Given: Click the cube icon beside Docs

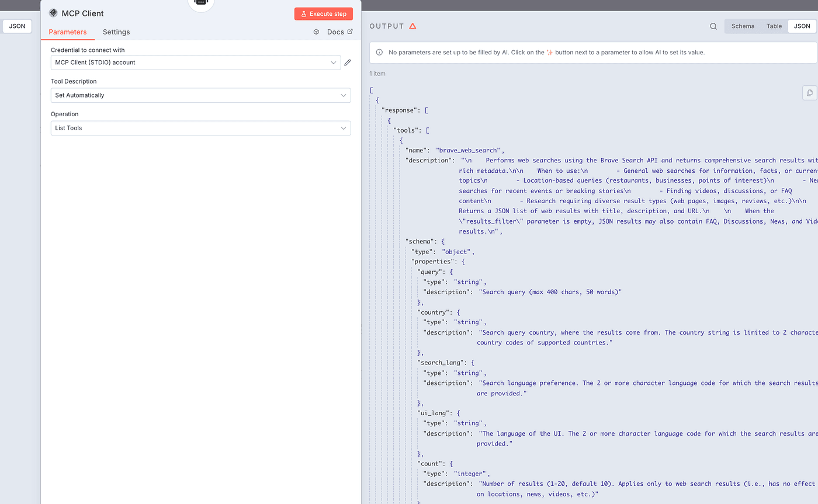Looking at the screenshot, I should [316, 32].
